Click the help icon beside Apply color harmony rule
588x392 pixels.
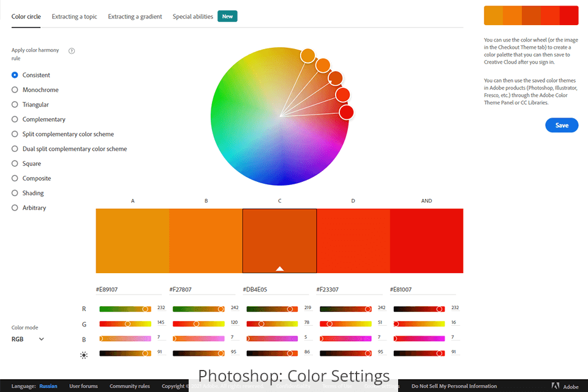tap(72, 51)
